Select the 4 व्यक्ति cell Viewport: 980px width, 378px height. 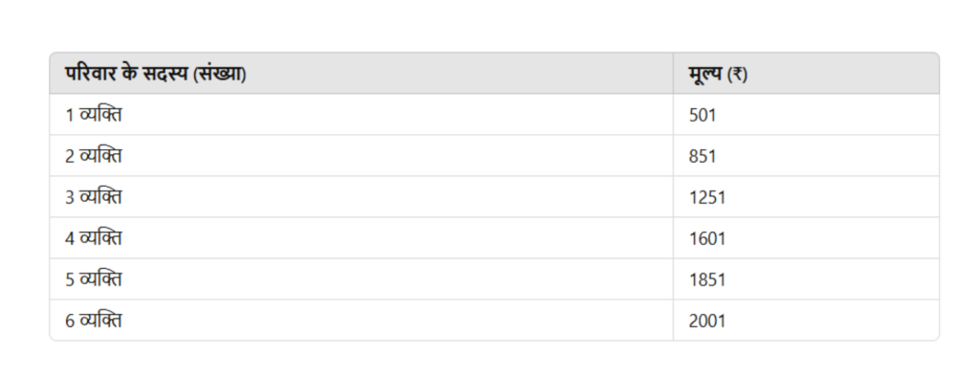[361, 238]
